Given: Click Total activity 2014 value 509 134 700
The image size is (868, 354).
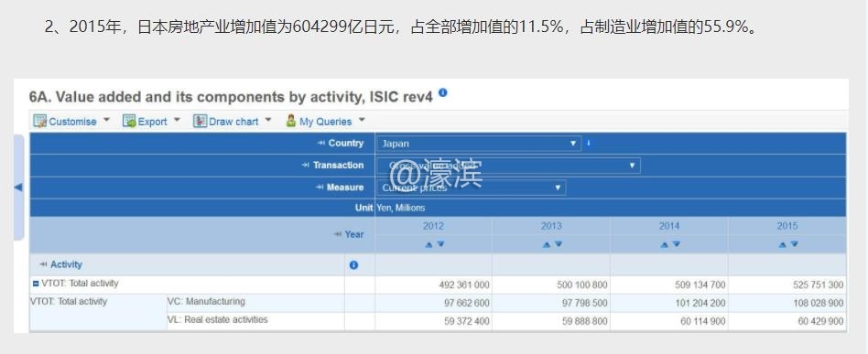Looking at the screenshot, I should pos(700,284).
